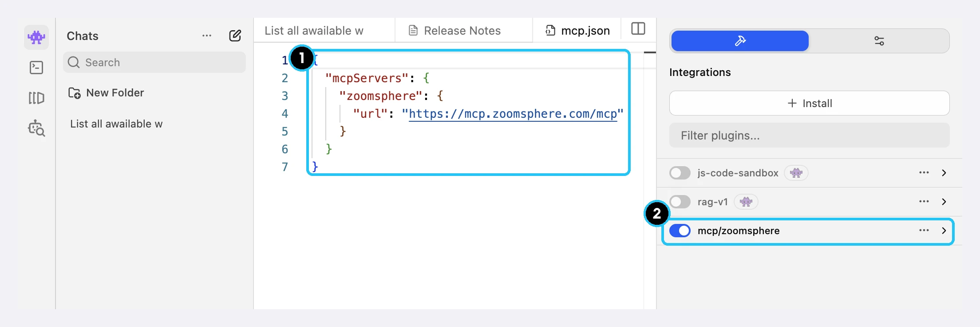Expand the mcp/zoomsphere plugin details

click(944, 231)
